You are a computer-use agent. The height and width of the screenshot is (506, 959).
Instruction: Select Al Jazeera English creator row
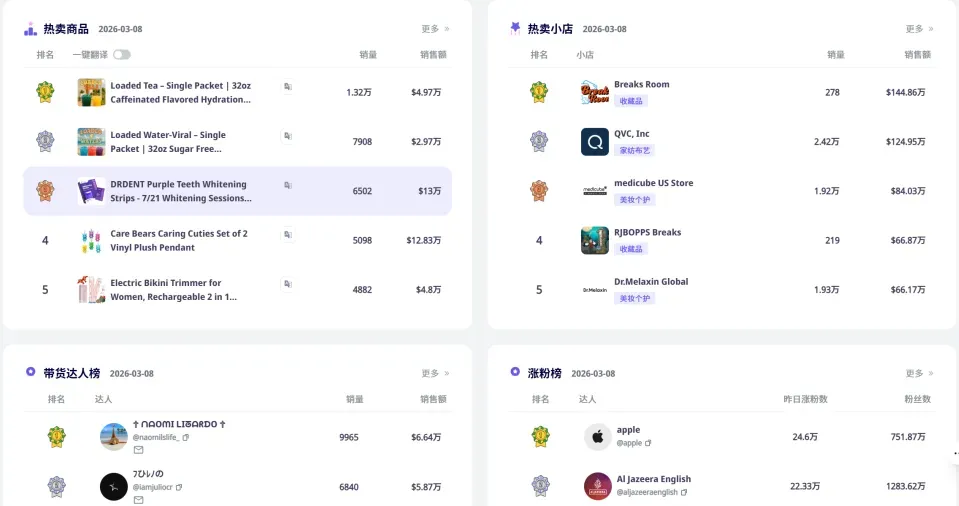(725, 486)
